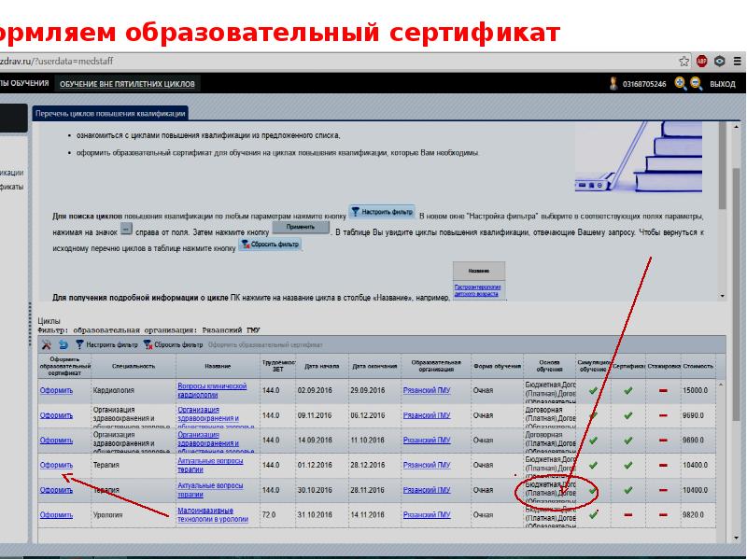The width and height of the screenshot is (747, 560).
Task: Click Оформить link for the Урология row
Action: tap(56, 515)
